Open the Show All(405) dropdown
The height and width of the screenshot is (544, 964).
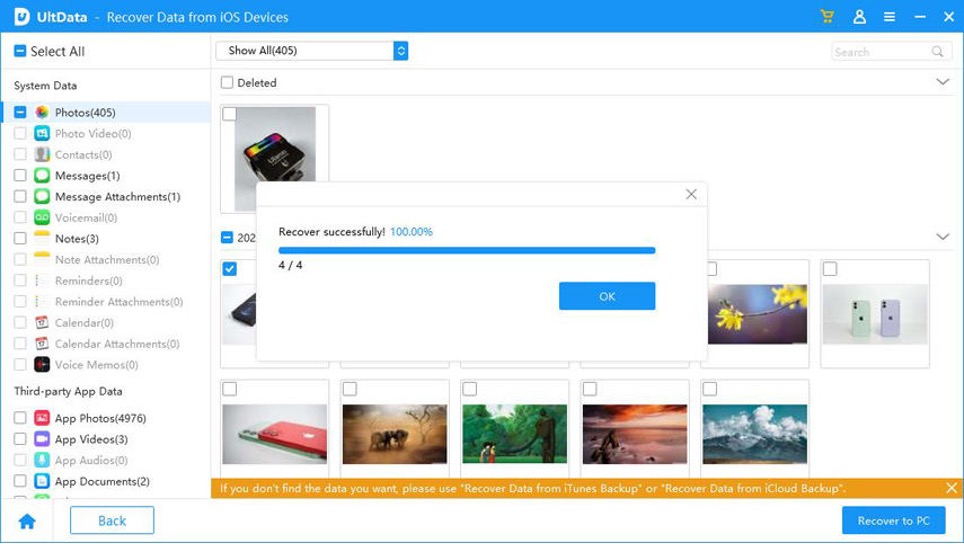311,51
